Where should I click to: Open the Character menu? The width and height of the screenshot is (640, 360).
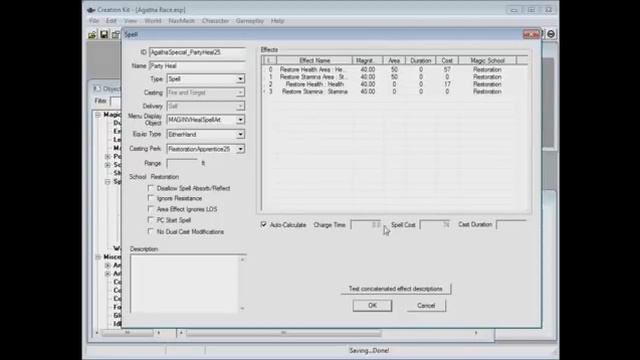click(x=215, y=21)
